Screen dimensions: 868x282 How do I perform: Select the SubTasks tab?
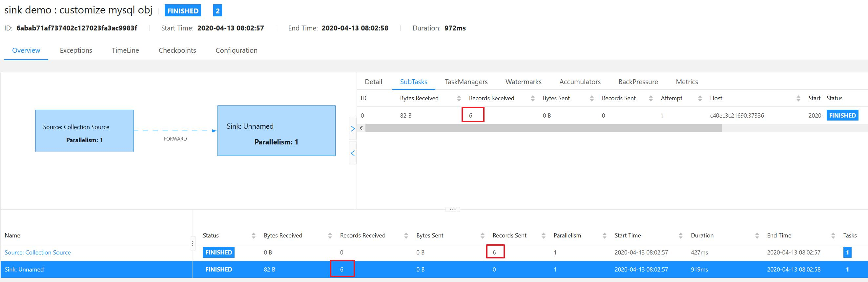(x=413, y=82)
